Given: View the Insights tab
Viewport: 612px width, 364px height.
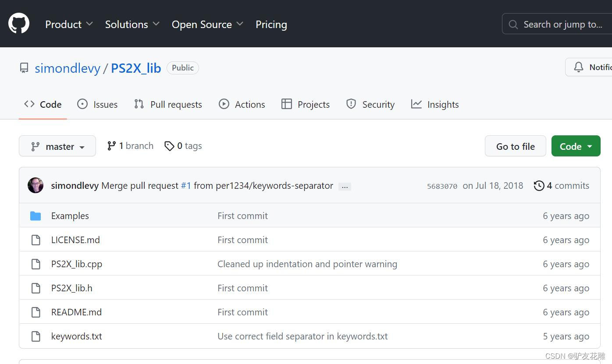Looking at the screenshot, I should 435,104.
